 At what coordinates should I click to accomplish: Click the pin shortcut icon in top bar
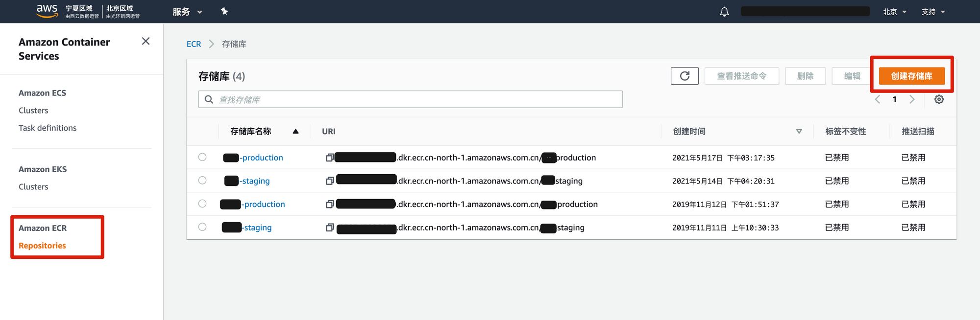coord(224,11)
